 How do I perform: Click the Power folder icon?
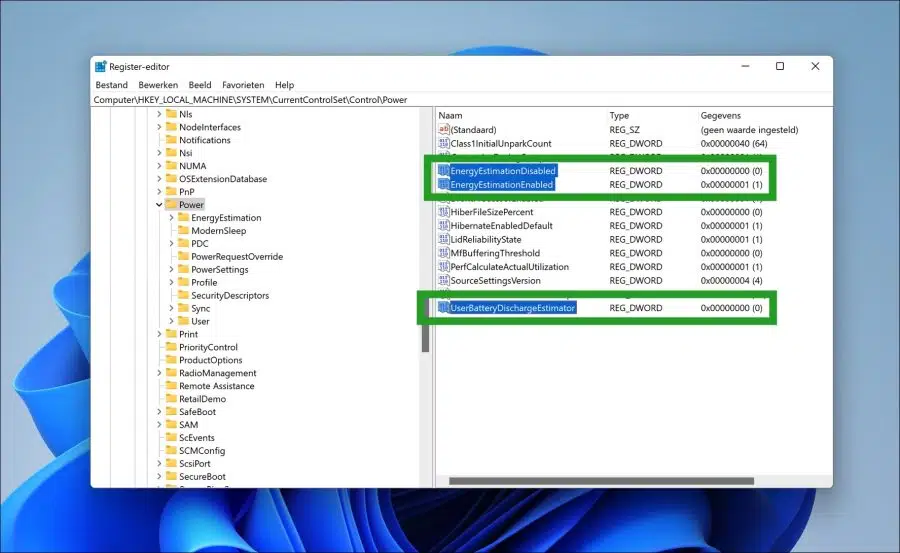click(171, 204)
